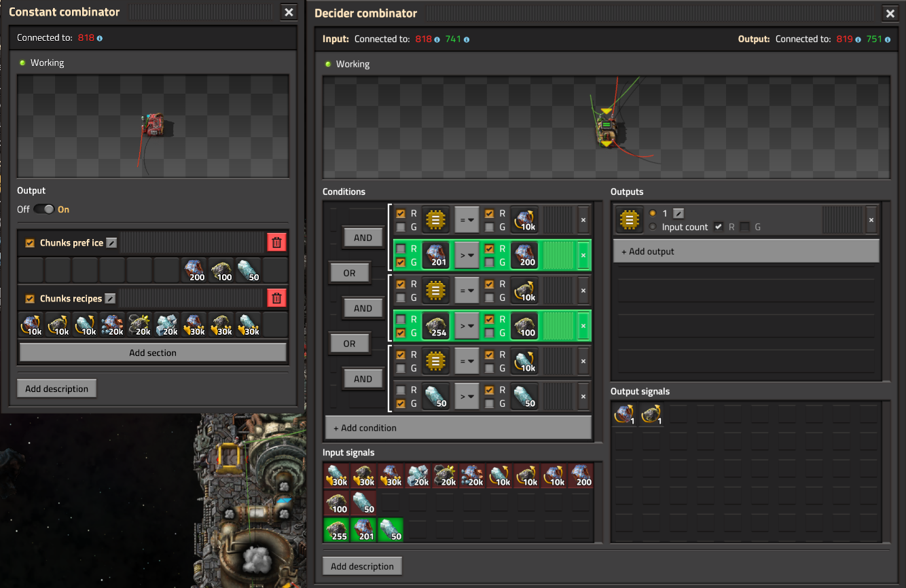Change the carbonic chunk 254 signal in conditions
The height and width of the screenshot is (588, 906).
[436, 326]
